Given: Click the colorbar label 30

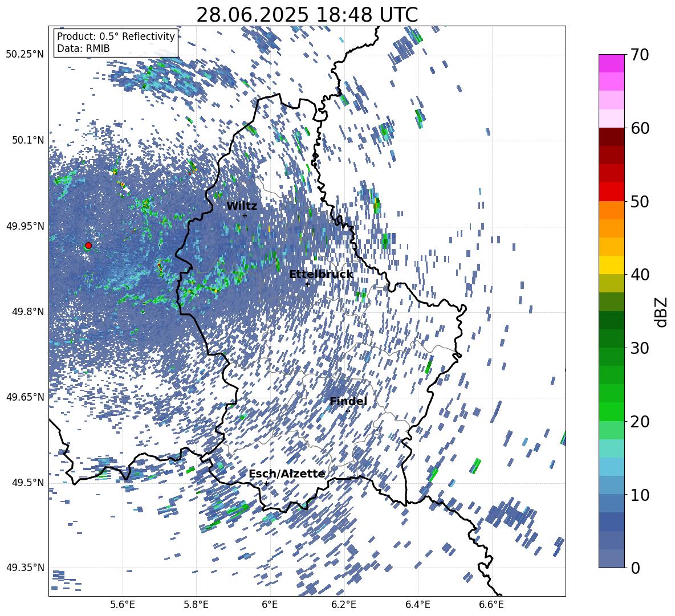Looking at the screenshot, I should (x=640, y=348).
